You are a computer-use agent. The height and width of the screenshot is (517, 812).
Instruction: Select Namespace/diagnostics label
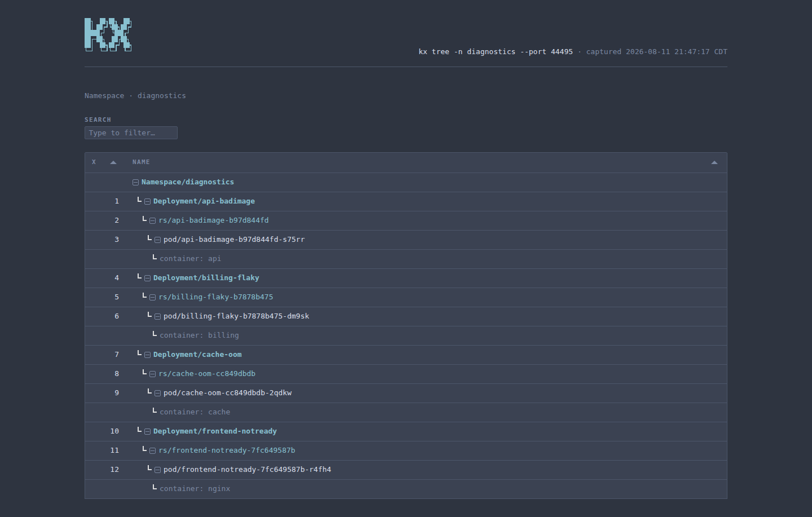(188, 182)
